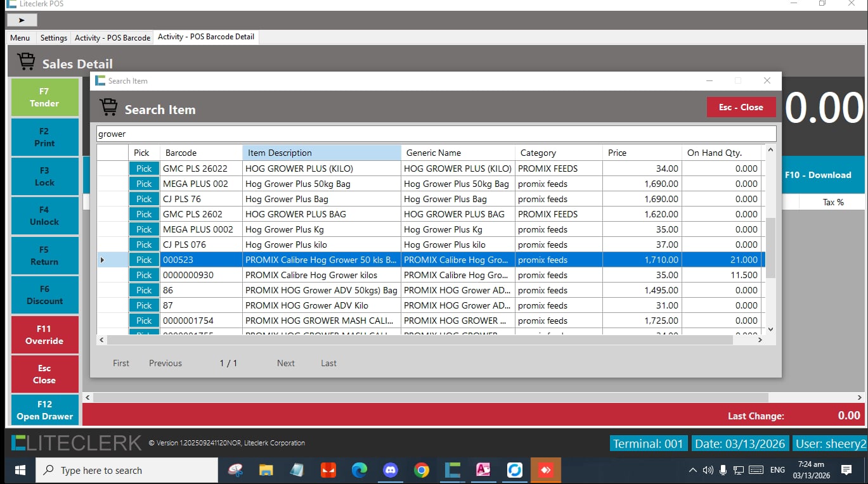Image resolution: width=868 pixels, height=484 pixels.
Task: Sort by Item Description column header
Action: tap(321, 153)
